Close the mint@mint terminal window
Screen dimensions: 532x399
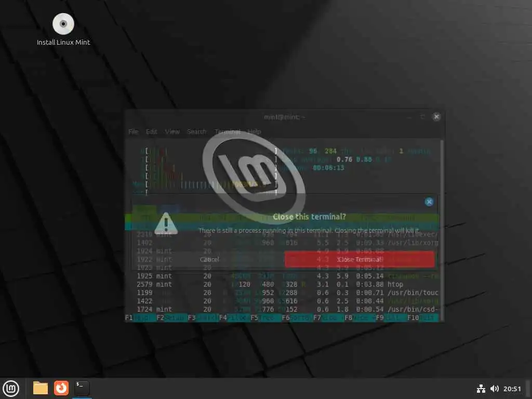tap(436, 117)
